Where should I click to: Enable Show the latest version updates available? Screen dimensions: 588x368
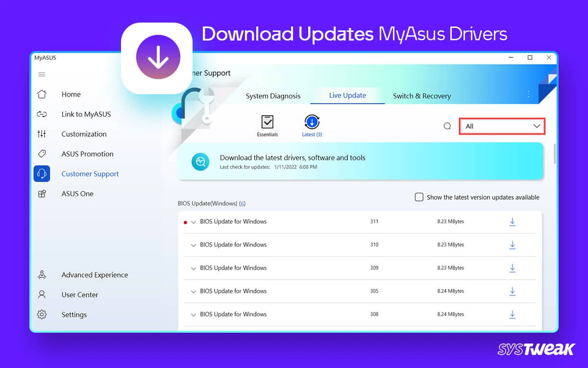(419, 197)
